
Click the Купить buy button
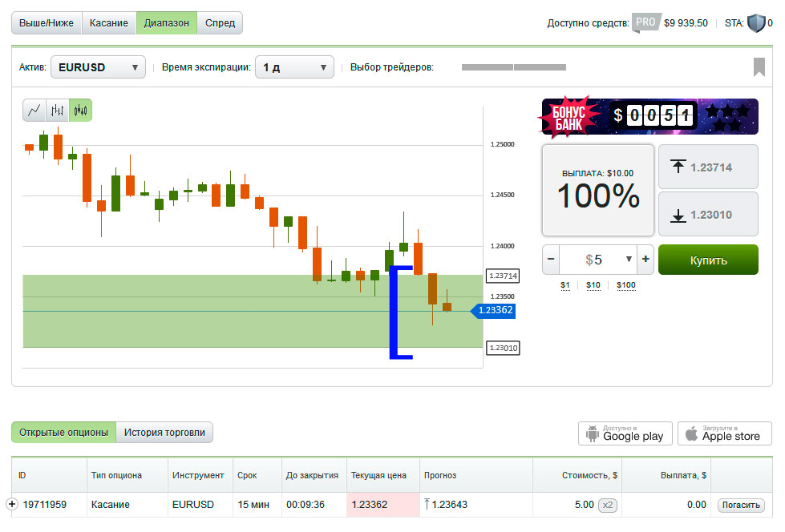point(708,260)
